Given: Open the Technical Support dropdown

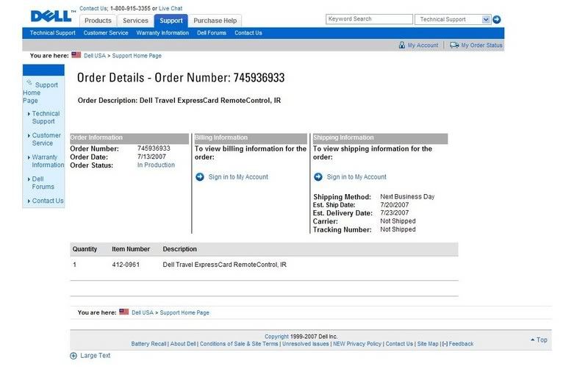Looking at the screenshot, I should [x=486, y=20].
